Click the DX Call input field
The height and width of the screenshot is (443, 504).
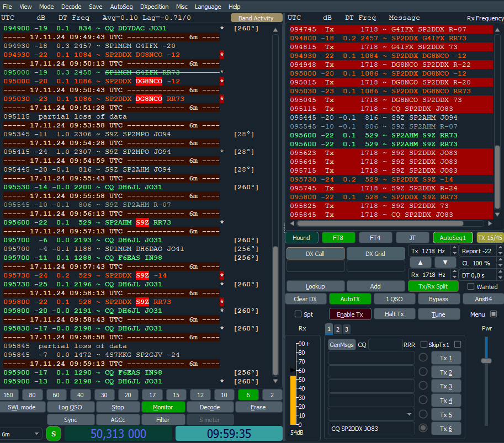click(x=316, y=266)
